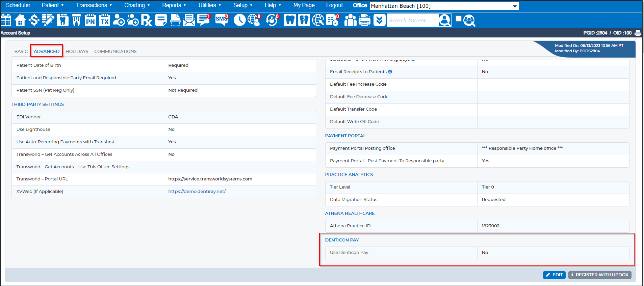Open single tooth chart icon
Screen dimensions: 644x286
pyautogui.click(x=62, y=20)
